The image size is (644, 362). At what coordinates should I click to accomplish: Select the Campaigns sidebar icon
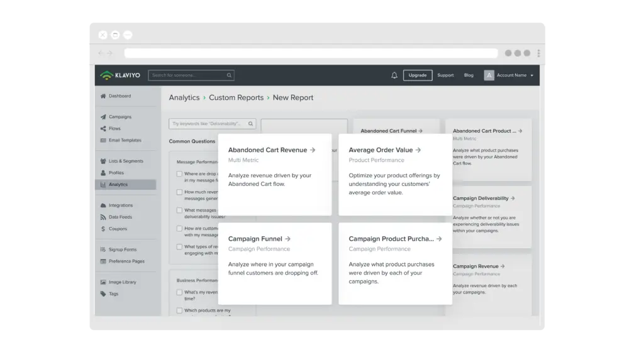tap(119, 116)
